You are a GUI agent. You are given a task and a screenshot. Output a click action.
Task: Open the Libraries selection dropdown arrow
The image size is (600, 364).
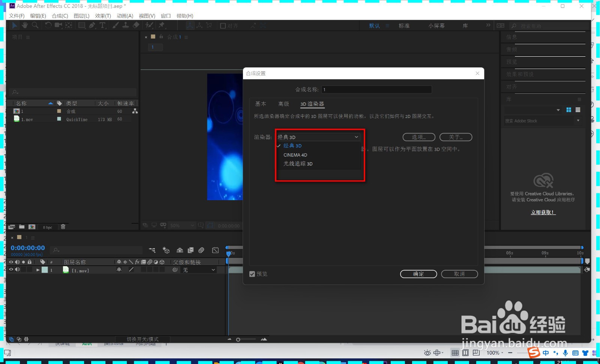coord(558,110)
